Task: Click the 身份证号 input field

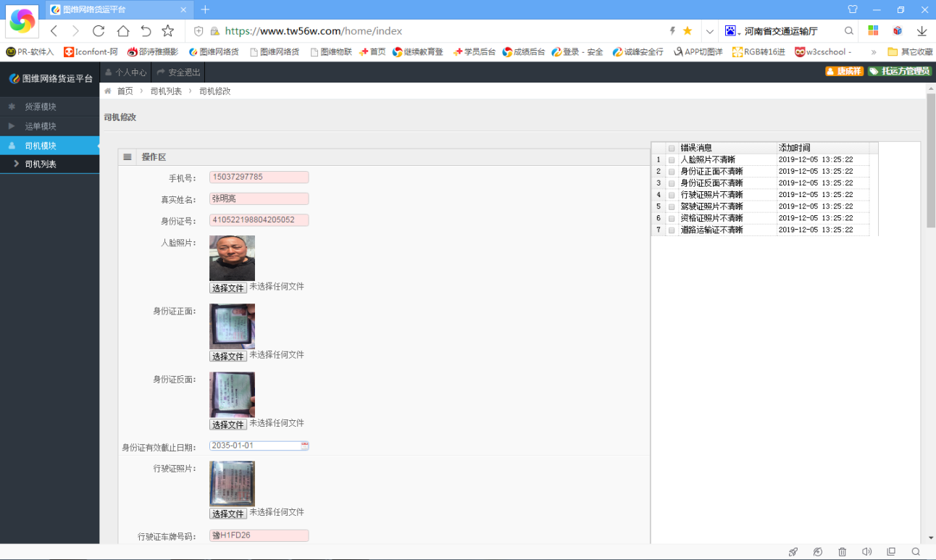Action: [259, 220]
